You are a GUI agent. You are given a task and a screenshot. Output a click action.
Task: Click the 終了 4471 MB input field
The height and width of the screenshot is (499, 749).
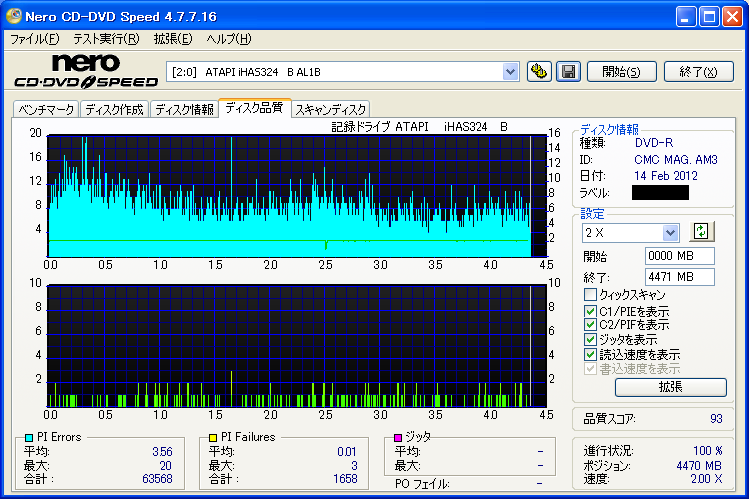click(x=679, y=277)
